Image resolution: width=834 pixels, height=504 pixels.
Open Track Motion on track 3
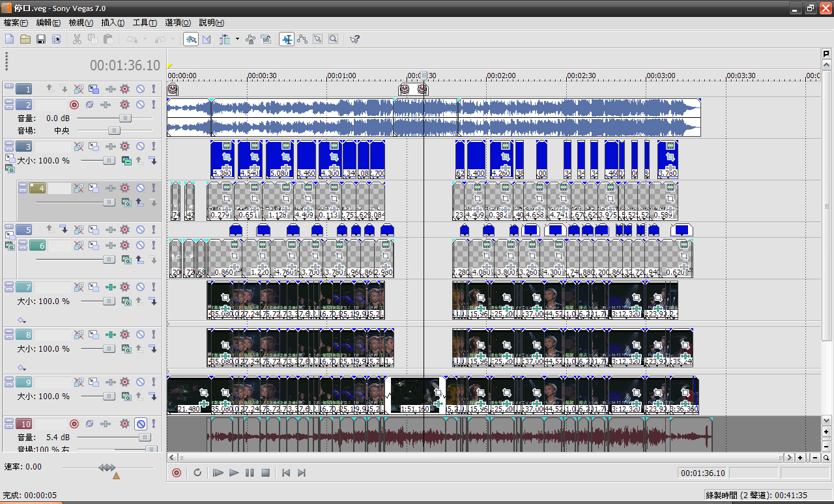point(94,147)
